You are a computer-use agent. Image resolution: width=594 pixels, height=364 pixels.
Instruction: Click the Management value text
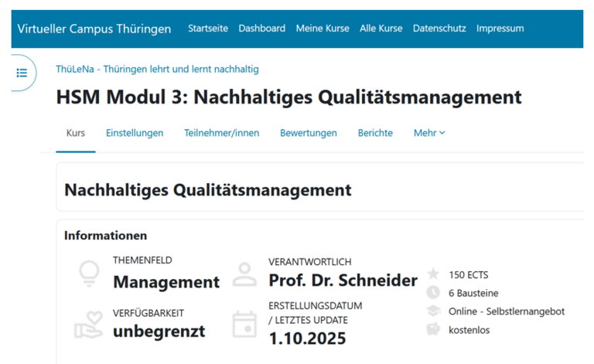(x=166, y=282)
